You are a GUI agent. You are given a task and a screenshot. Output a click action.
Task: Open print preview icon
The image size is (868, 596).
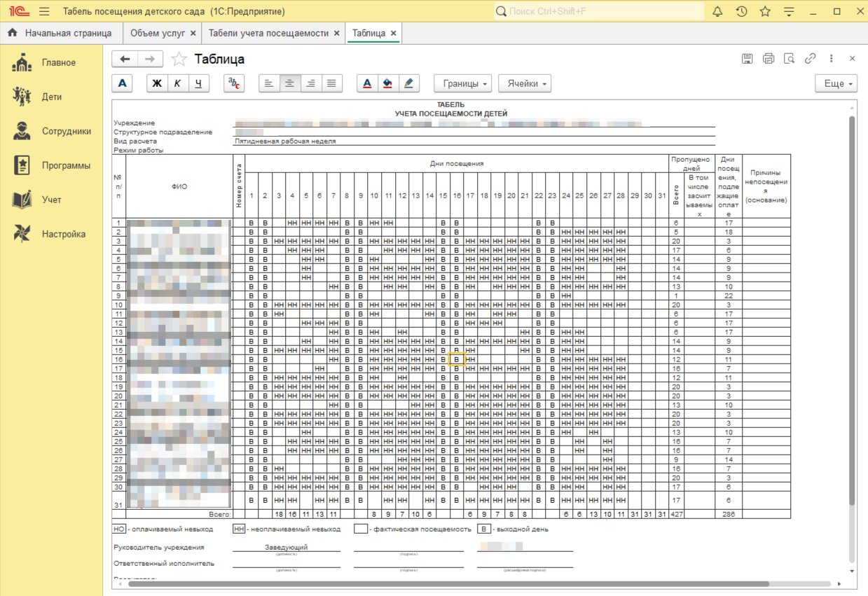[790, 59]
